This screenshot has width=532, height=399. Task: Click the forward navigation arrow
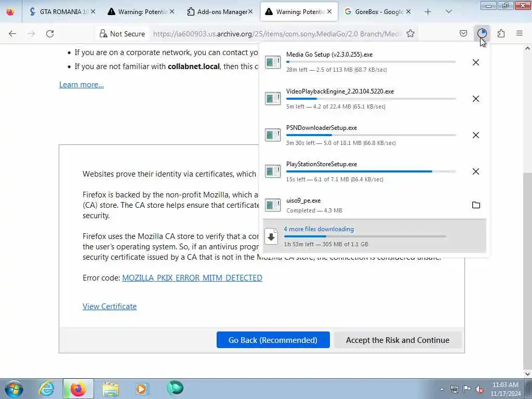[x=31, y=34]
